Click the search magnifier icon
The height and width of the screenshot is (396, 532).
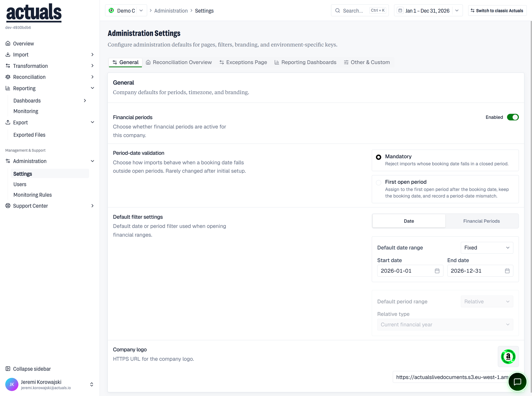[x=337, y=10]
